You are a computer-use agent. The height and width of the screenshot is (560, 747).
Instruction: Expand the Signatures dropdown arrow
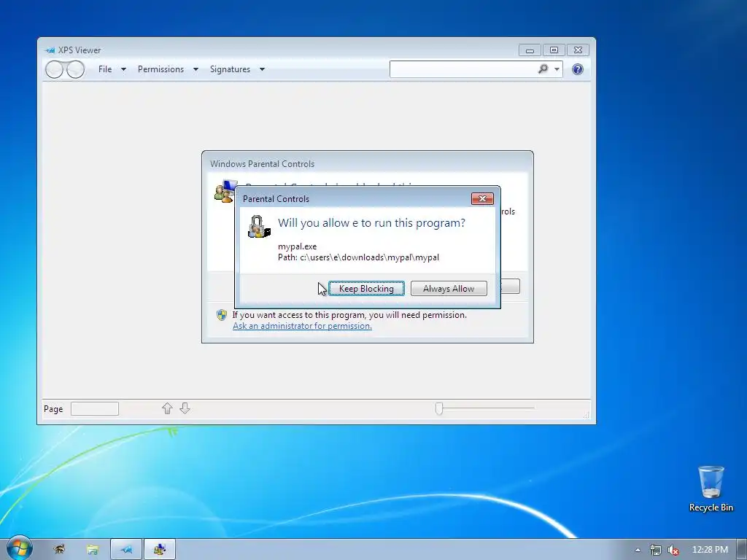pos(262,69)
